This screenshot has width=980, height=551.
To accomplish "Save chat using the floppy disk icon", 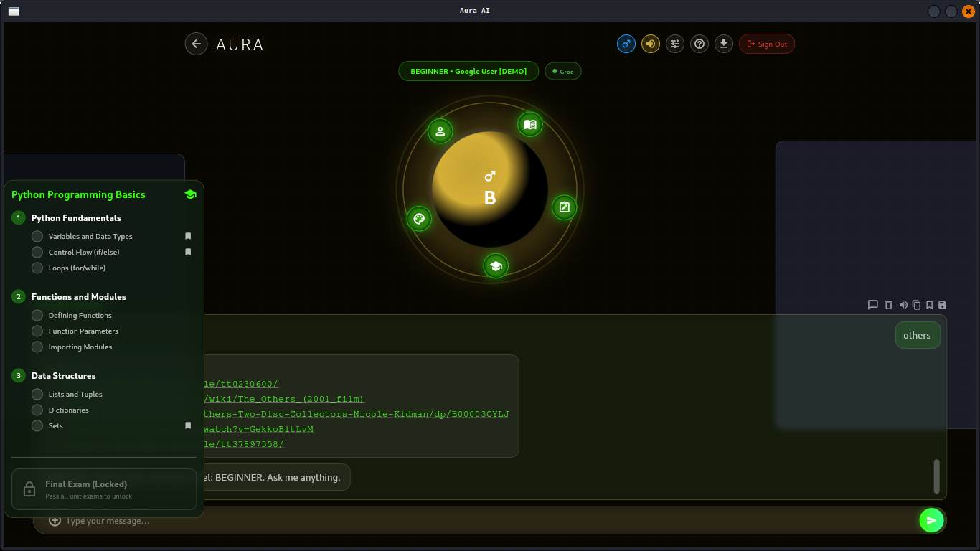I will click(943, 305).
